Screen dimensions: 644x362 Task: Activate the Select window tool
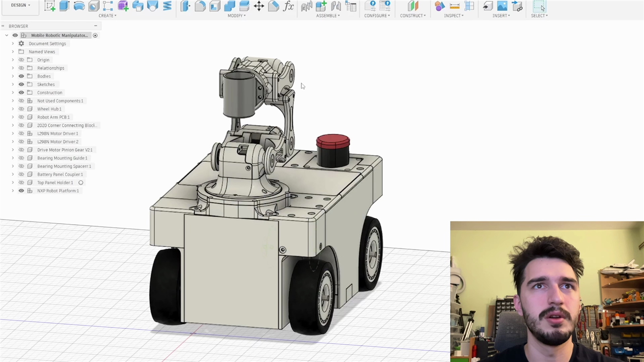pyautogui.click(x=539, y=6)
